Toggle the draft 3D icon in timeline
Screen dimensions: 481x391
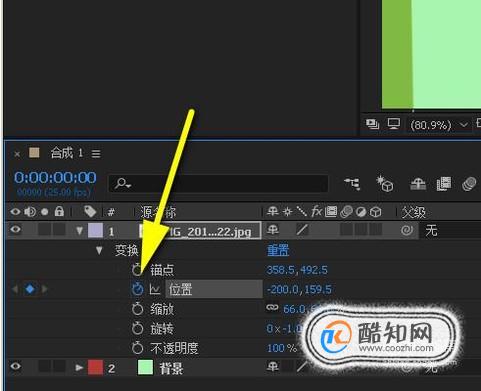click(x=385, y=184)
